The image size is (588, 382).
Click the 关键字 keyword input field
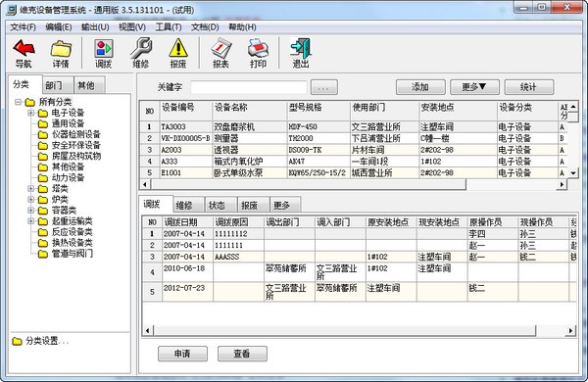point(249,87)
